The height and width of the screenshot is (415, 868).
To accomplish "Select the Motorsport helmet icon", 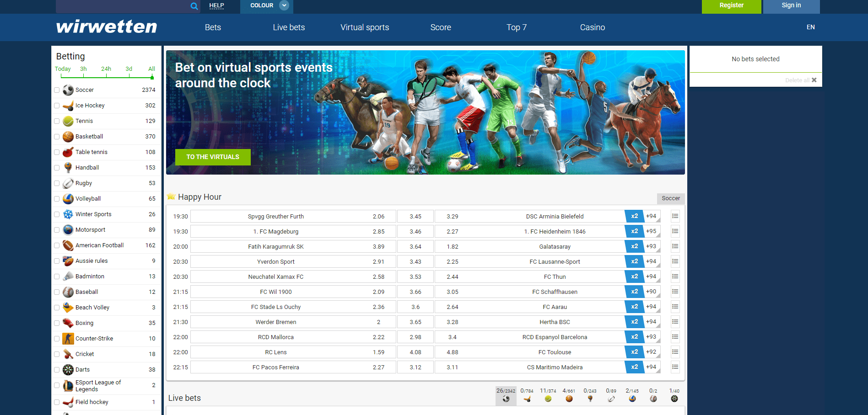I will [x=68, y=230].
